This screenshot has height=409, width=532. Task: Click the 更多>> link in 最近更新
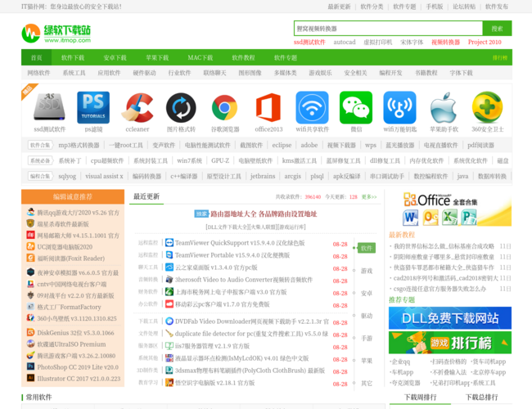(369, 196)
